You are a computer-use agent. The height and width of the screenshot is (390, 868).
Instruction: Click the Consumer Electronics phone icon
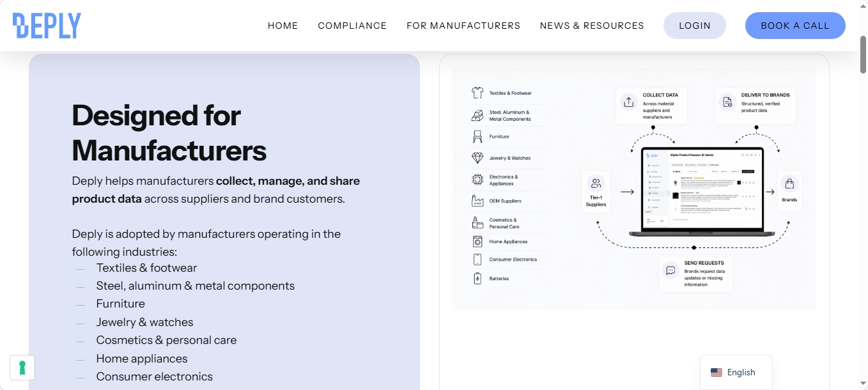point(477,259)
